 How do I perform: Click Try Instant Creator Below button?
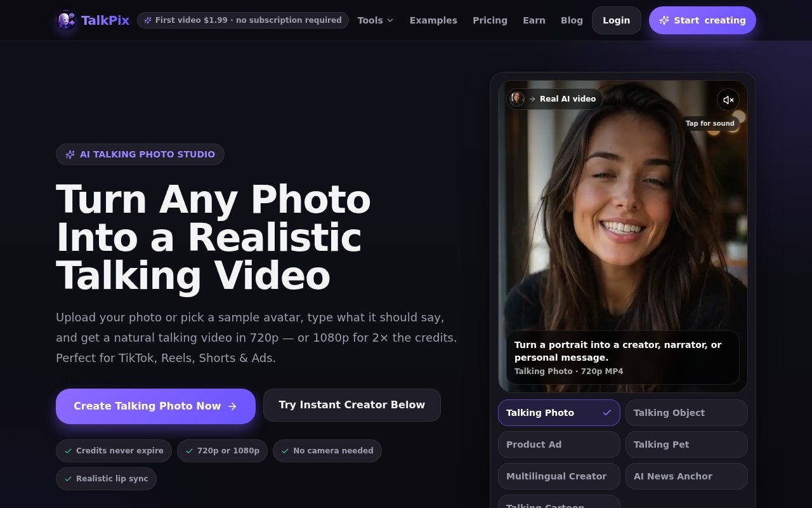[x=352, y=405]
